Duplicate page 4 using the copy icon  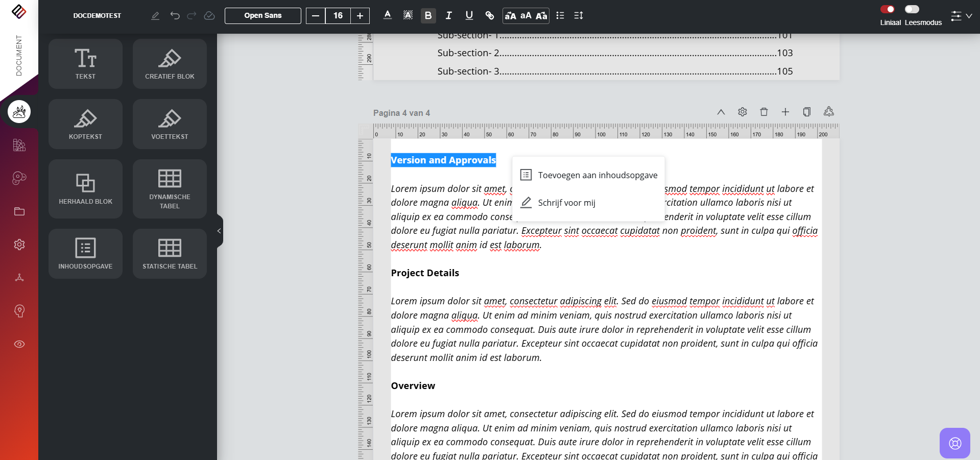(x=806, y=112)
